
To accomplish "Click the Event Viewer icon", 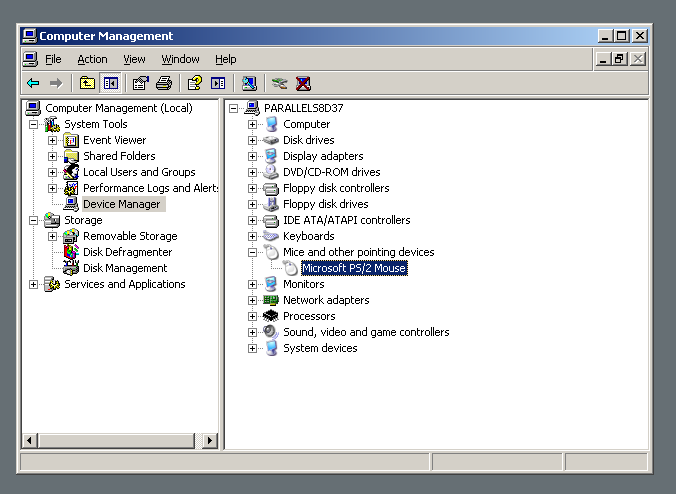I will pos(71,141).
